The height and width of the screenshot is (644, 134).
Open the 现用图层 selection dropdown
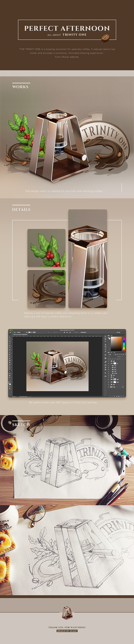tap(20, 332)
